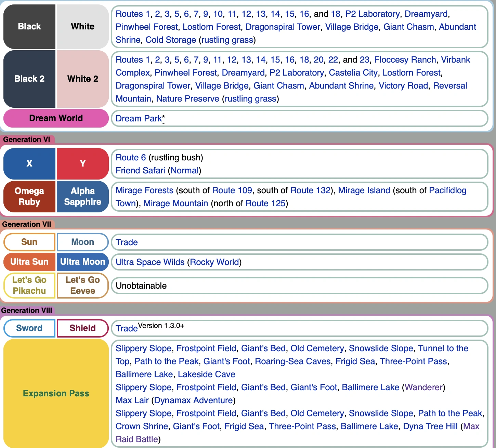Open Route 20 in the Black 2/White 2 row
Viewport: 496px width, 448px height.
(318, 60)
